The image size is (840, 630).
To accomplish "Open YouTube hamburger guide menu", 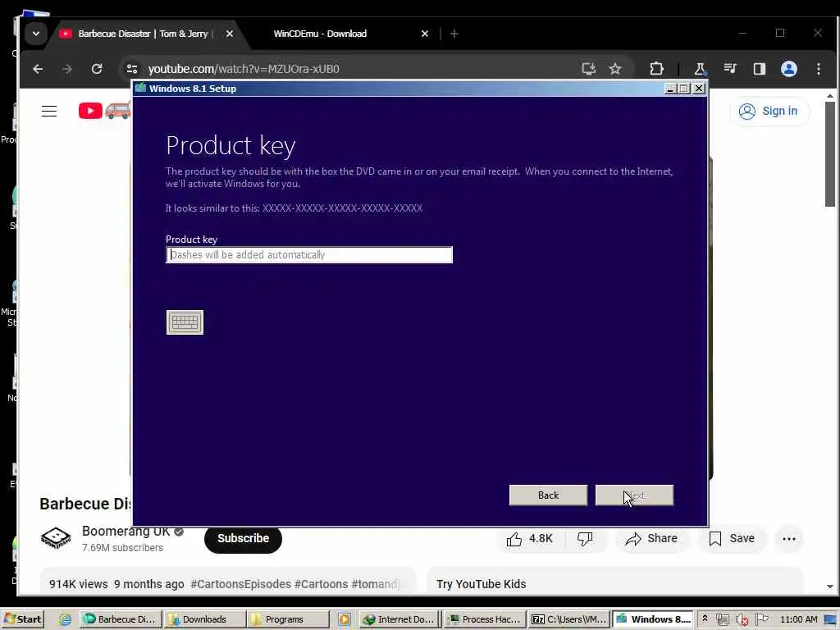I will click(x=49, y=111).
